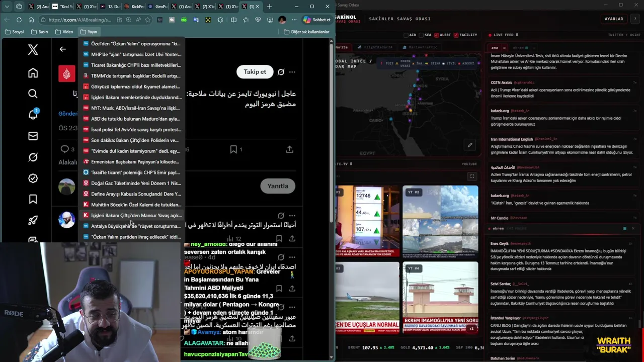Uncheck the FACILITY checkbox
Image resolution: width=644 pixels, height=362 pixels.
[x=456, y=35]
